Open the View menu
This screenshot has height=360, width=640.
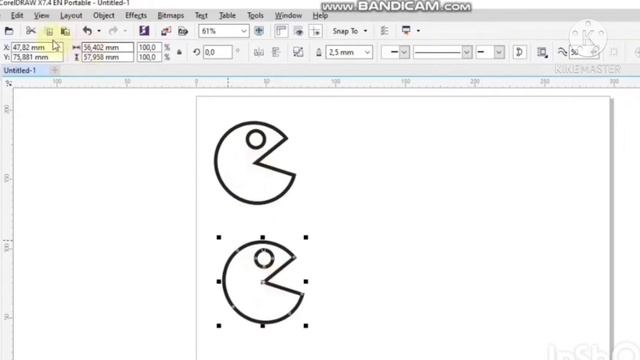(x=41, y=16)
